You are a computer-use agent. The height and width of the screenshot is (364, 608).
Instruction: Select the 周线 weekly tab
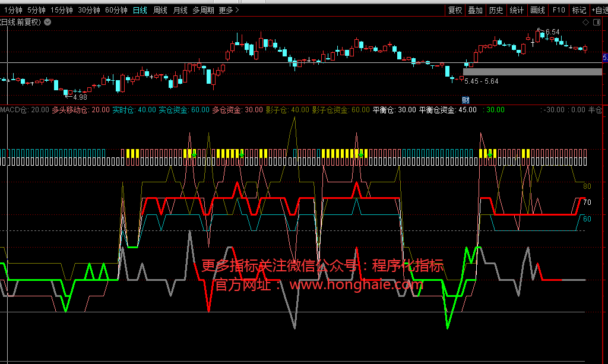160,10
